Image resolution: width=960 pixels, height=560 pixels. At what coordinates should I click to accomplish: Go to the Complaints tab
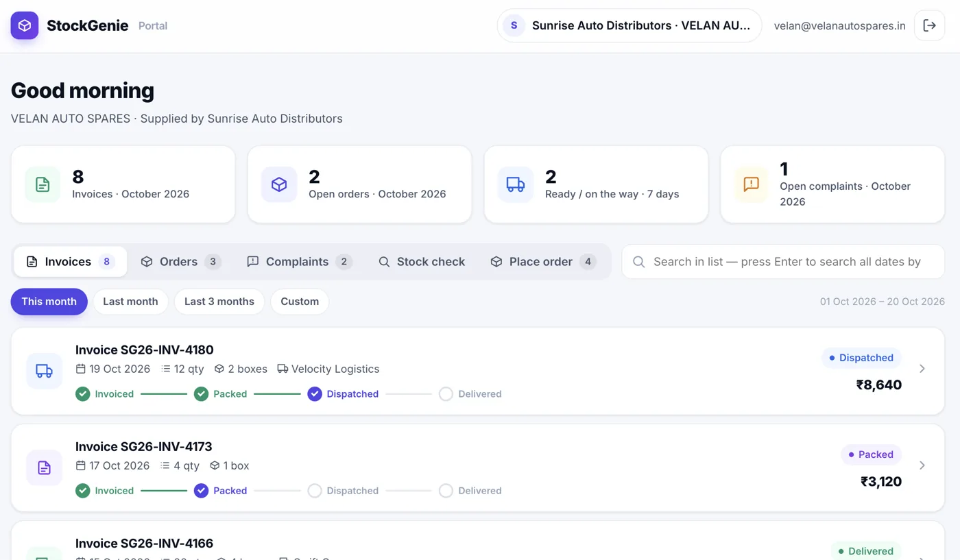click(300, 262)
